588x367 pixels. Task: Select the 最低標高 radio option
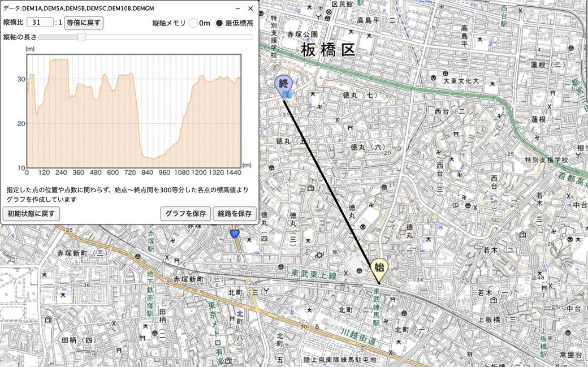[x=219, y=23]
